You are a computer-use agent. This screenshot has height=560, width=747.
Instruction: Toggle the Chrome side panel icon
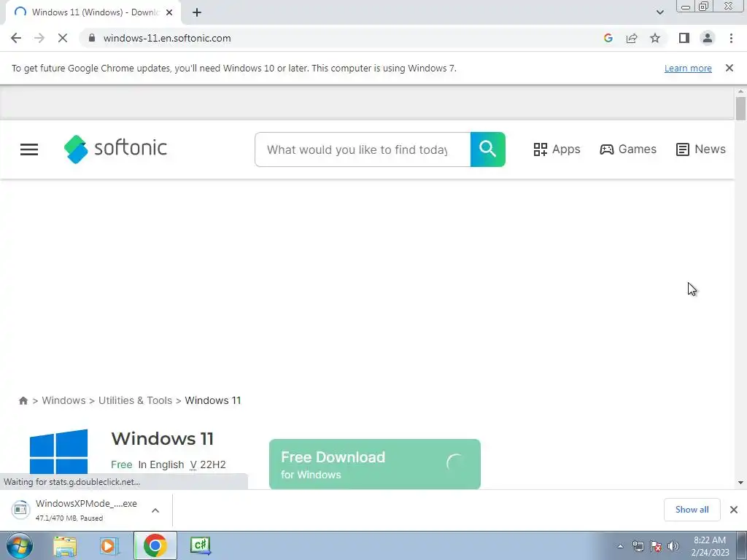point(684,38)
